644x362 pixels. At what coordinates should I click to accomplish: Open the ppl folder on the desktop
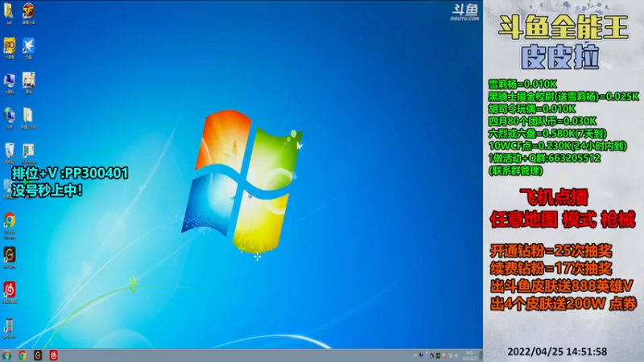tap(9, 14)
